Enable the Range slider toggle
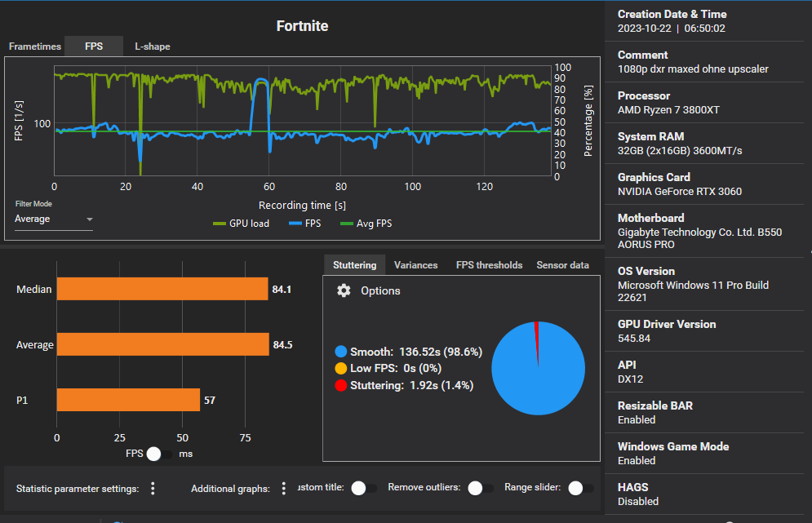Screen dimensions: 812x523 (581, 488)
